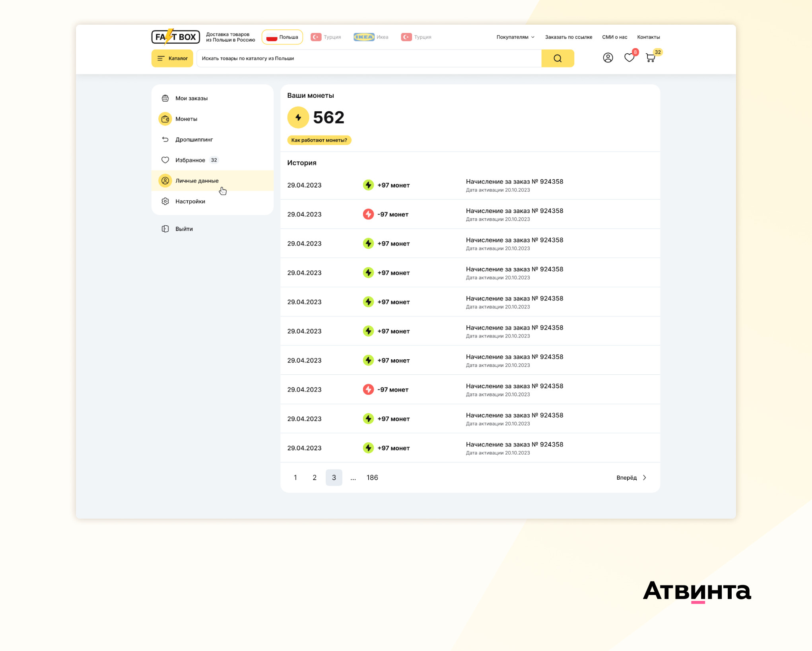Click the Настройки gear icon

[x=165, y=201]
